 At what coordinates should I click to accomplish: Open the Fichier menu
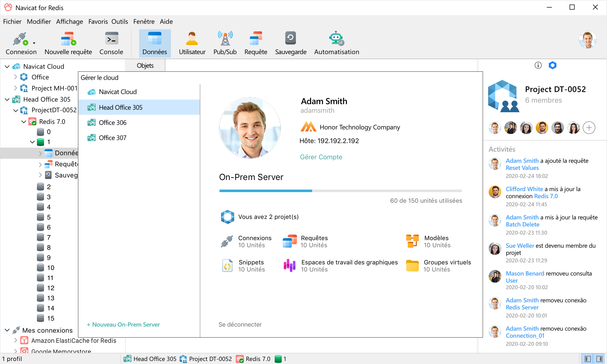(x=12, y=22)
